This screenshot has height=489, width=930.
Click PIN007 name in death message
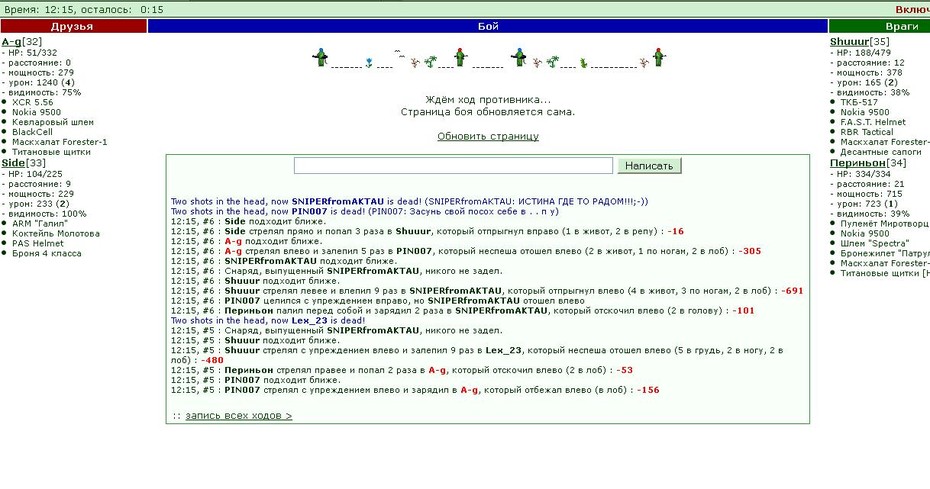309,211
